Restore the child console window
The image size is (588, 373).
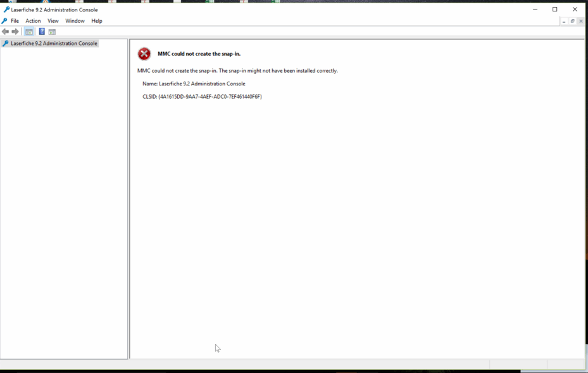point(572,21)
